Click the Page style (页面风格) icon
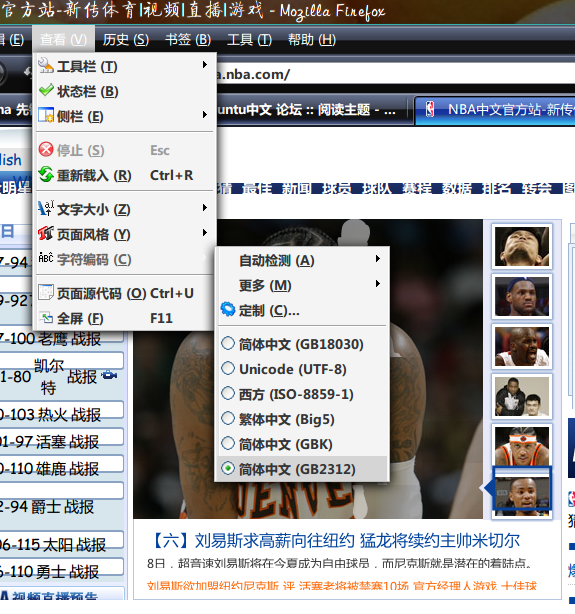This screenshot has width=575, height=614. [x=46, y=234]
